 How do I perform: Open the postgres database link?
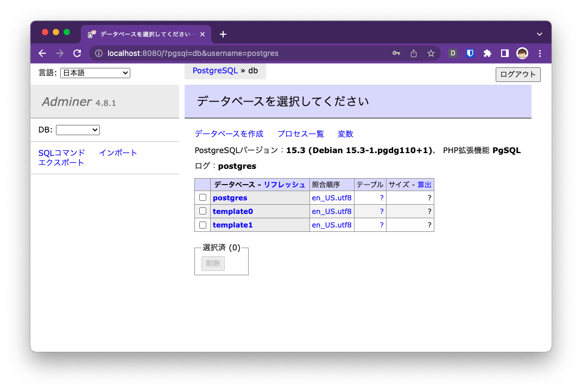[230, 198]
